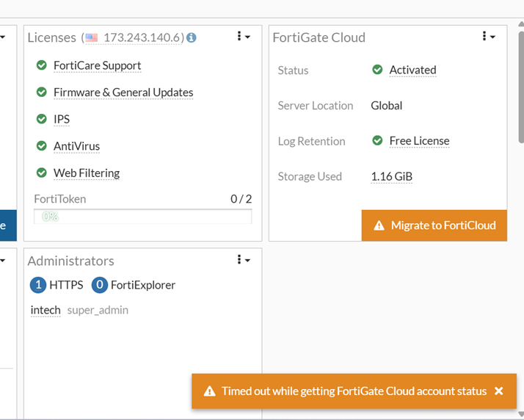The image size is (524, 420).
Task: Open the Firmware & General Updates link
Action: [123, 93]
